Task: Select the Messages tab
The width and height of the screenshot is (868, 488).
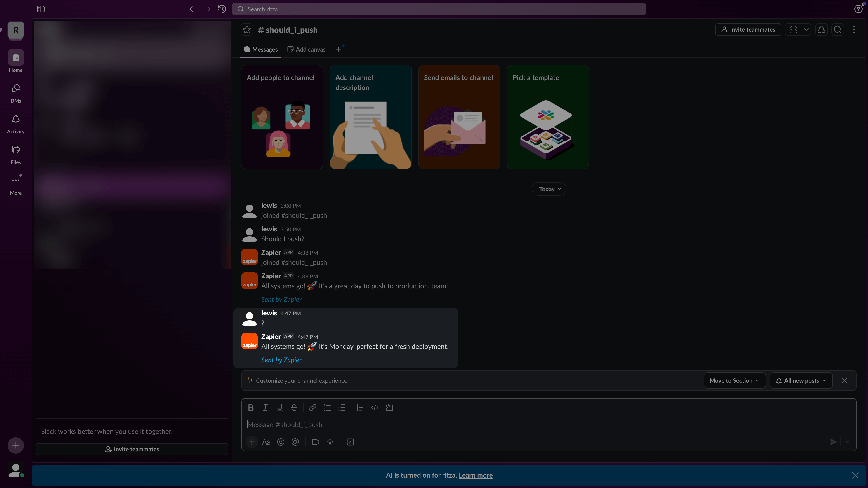Action: click(260, 49)
